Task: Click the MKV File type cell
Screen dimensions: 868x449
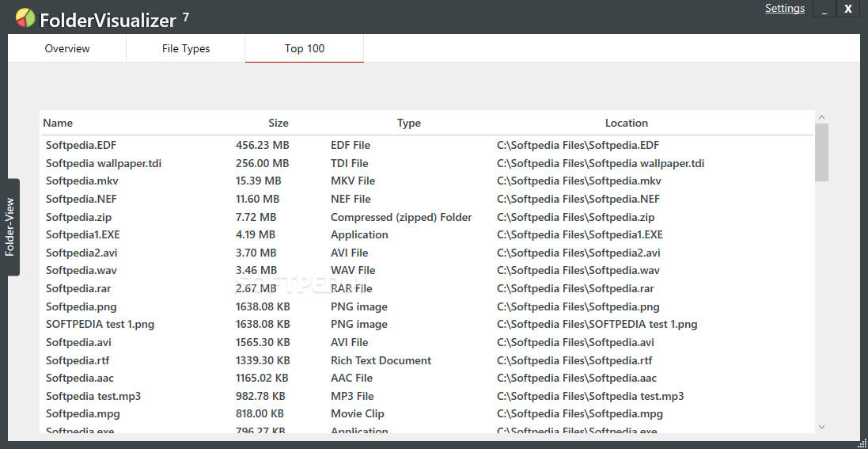Action: (x=353, y=181)
